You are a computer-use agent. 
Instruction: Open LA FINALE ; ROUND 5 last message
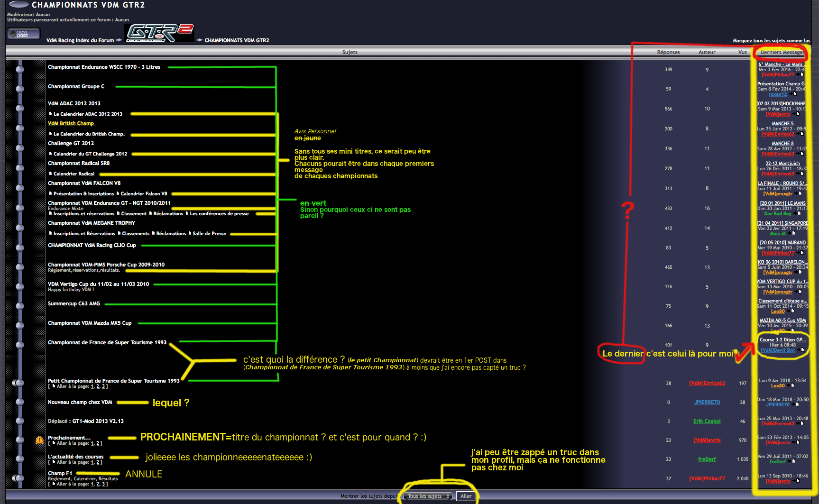coord(782,183)
